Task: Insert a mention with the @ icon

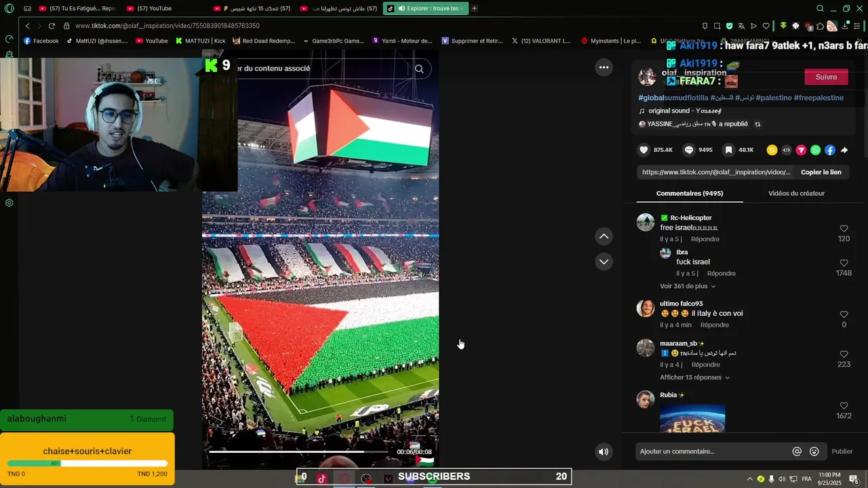Action: point(797,451)
